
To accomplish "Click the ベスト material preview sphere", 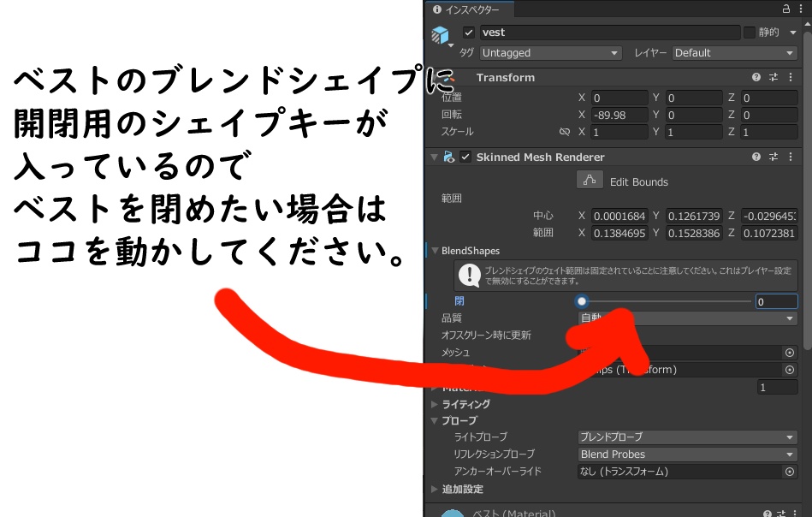I will (453, 513).
